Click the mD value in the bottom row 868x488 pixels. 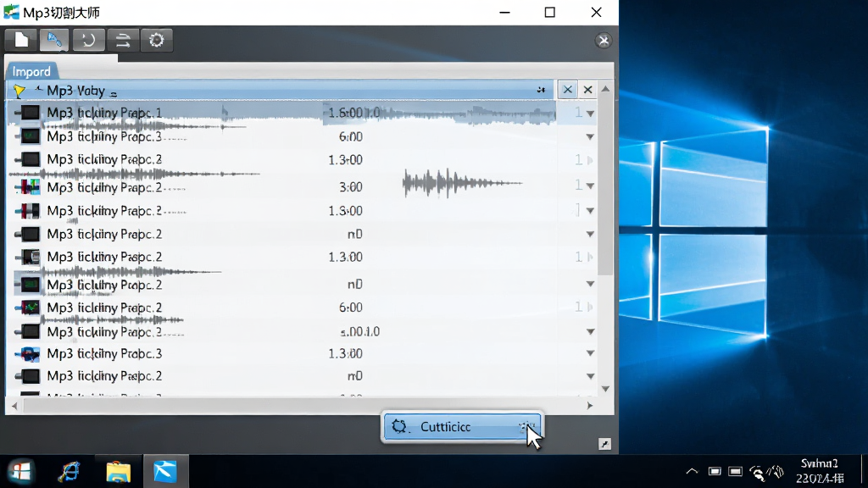pos(355,376)
